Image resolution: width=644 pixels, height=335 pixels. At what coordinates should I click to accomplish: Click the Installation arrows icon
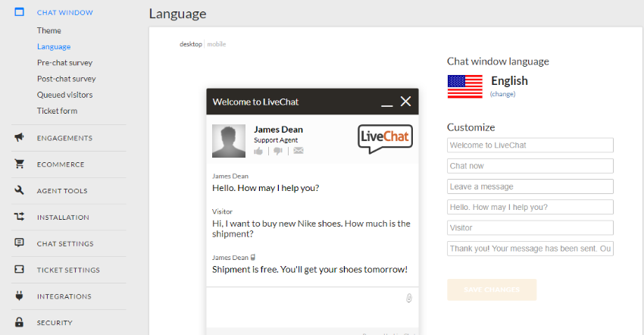click(19, 216)
